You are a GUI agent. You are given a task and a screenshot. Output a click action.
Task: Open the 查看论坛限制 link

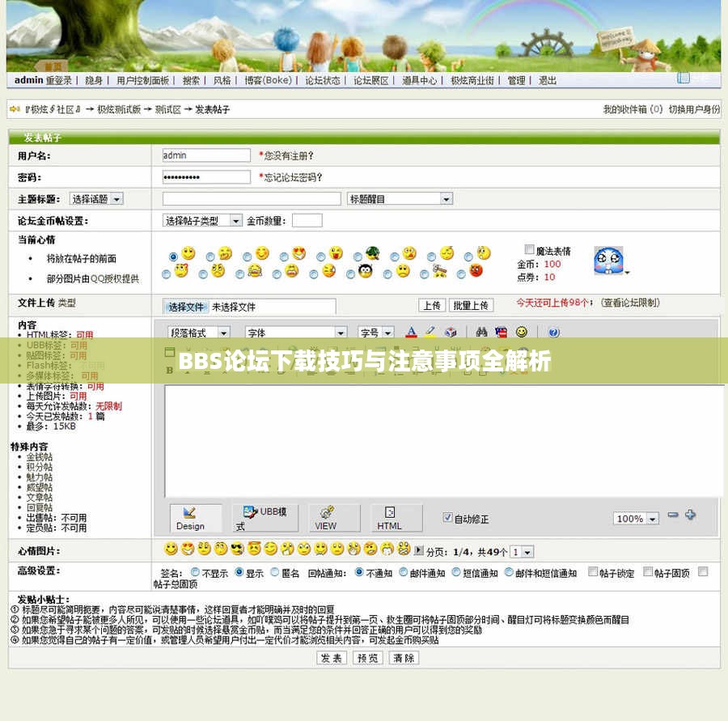tap(630, 303)
